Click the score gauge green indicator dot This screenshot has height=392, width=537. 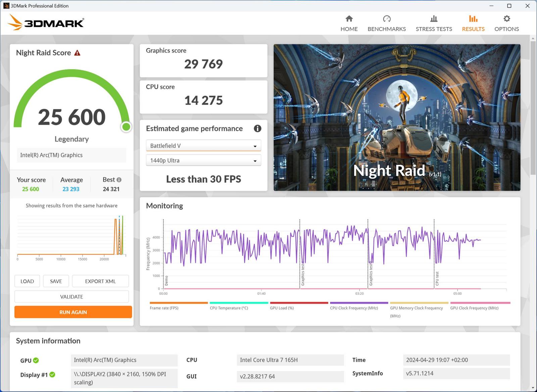126,127
